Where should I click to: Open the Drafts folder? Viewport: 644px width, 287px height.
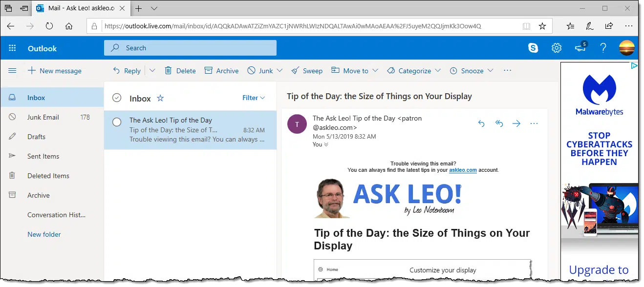52,137
